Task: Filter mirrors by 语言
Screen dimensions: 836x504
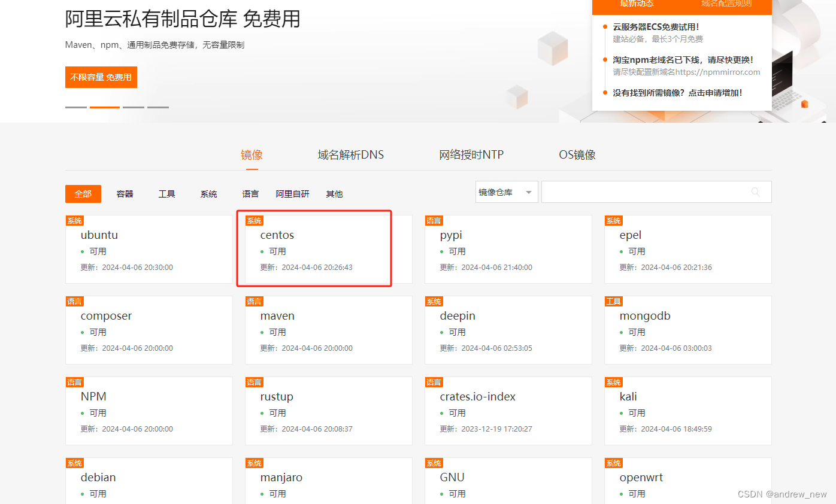Action: pos(250,194)
